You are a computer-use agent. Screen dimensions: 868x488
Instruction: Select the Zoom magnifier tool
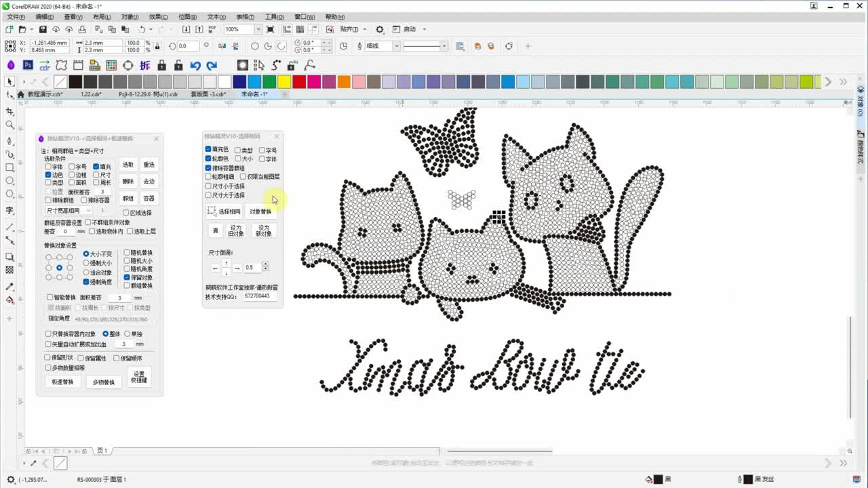(9, 125)
